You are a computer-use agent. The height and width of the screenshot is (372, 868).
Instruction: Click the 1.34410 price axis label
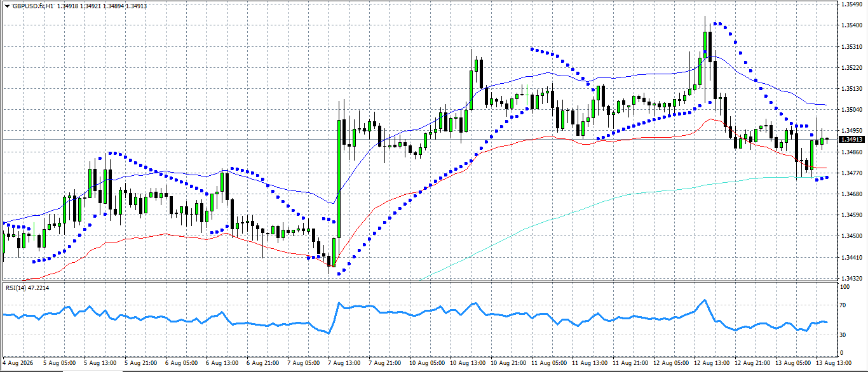click(851, 257)
